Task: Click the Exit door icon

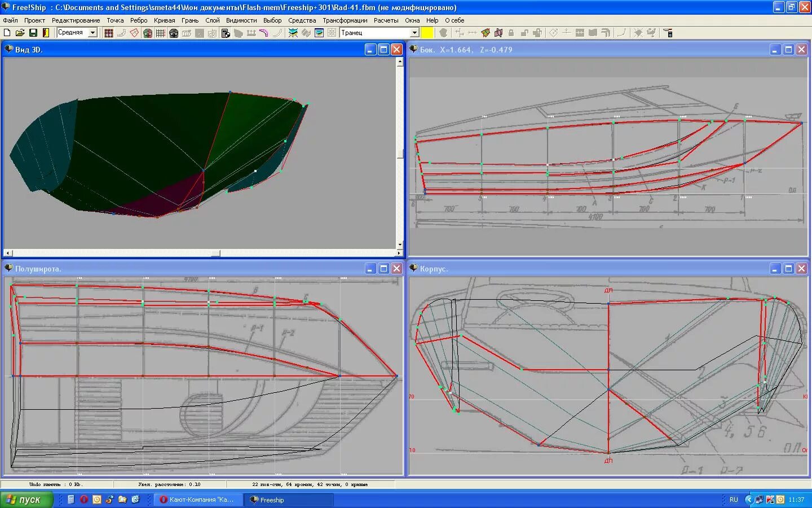Action: 46,33
